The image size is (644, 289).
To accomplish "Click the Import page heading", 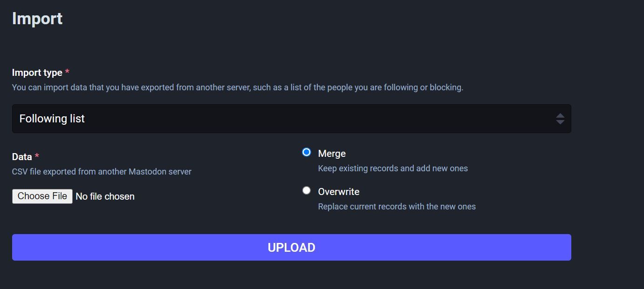I will 37,19.
